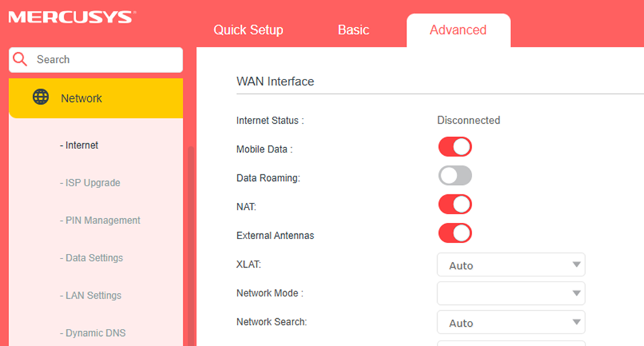Switch to the Quick Setup tab
This screenshot has height=346, width=644.
pyautogui.click(x=248, y=30)
